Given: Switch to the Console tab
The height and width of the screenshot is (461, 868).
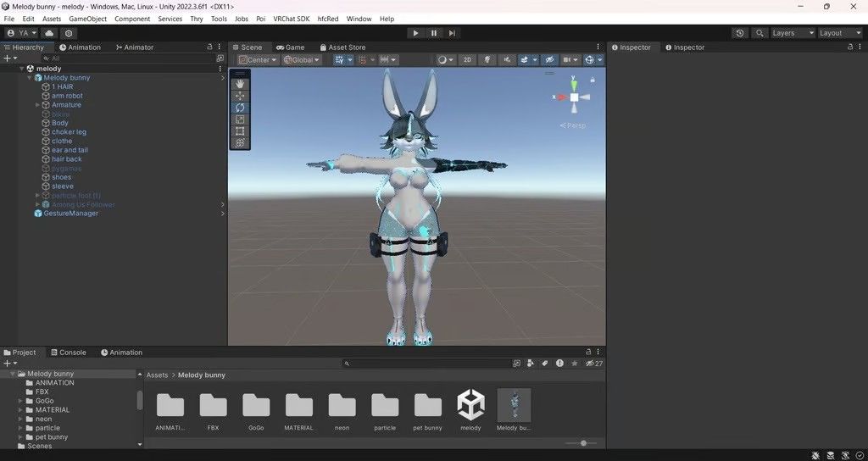Looking at the screenshot, I should (x=68, y=353).
